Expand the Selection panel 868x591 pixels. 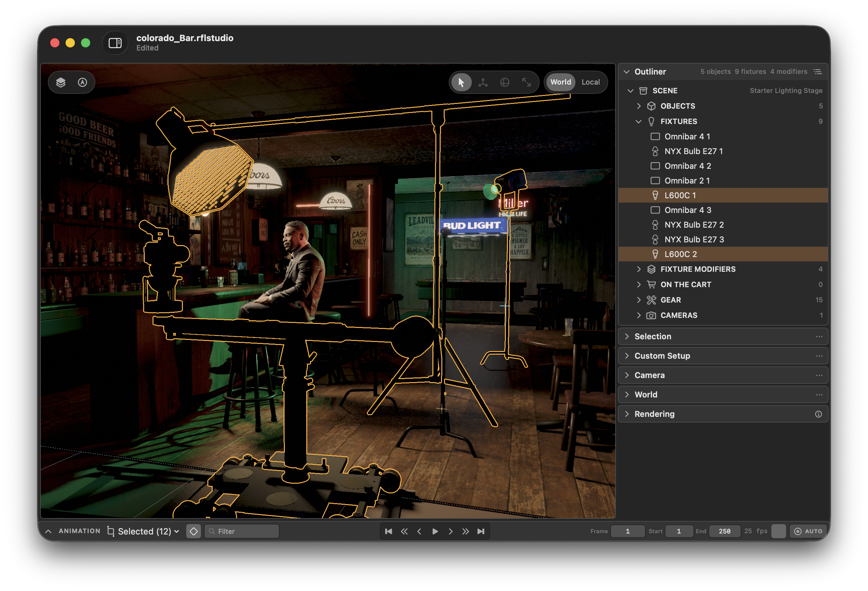coord(627,336)
